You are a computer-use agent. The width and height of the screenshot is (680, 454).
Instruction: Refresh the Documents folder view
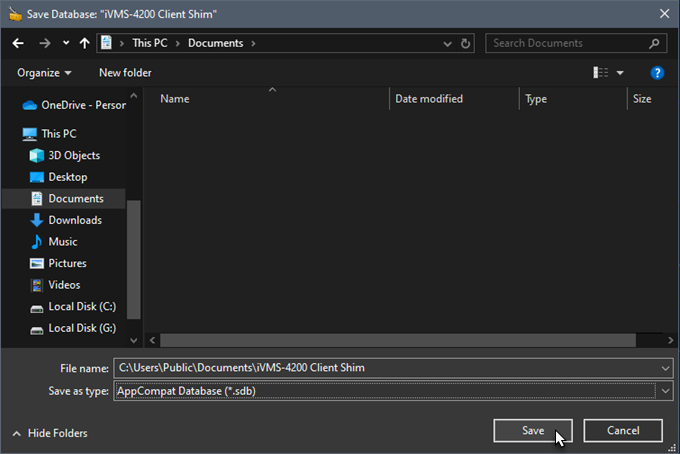tap(465, 43)
